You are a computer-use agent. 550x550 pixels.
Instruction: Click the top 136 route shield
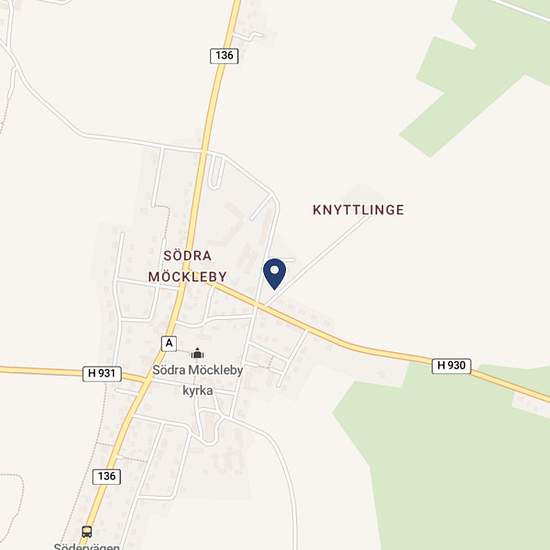(224, 55)
